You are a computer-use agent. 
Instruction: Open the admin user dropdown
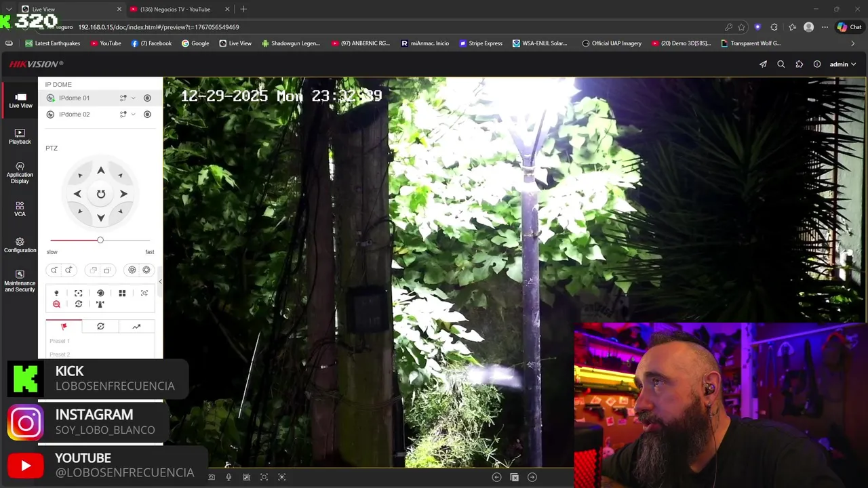coord(843,64)
